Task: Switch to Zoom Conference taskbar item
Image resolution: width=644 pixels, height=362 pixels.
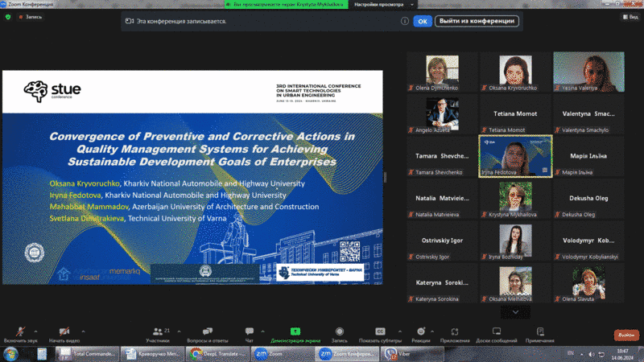Action: click(348, 354)
